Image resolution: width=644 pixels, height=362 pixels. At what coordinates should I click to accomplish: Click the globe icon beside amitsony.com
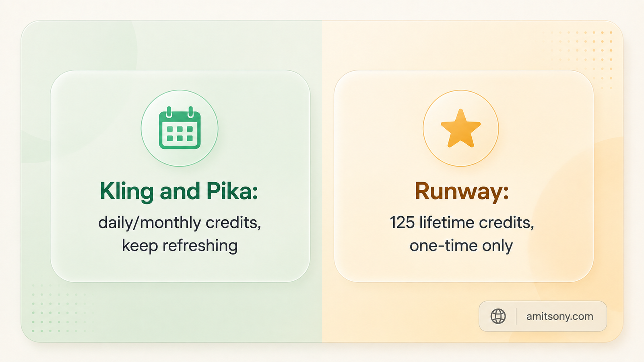(x=498, y=316)
